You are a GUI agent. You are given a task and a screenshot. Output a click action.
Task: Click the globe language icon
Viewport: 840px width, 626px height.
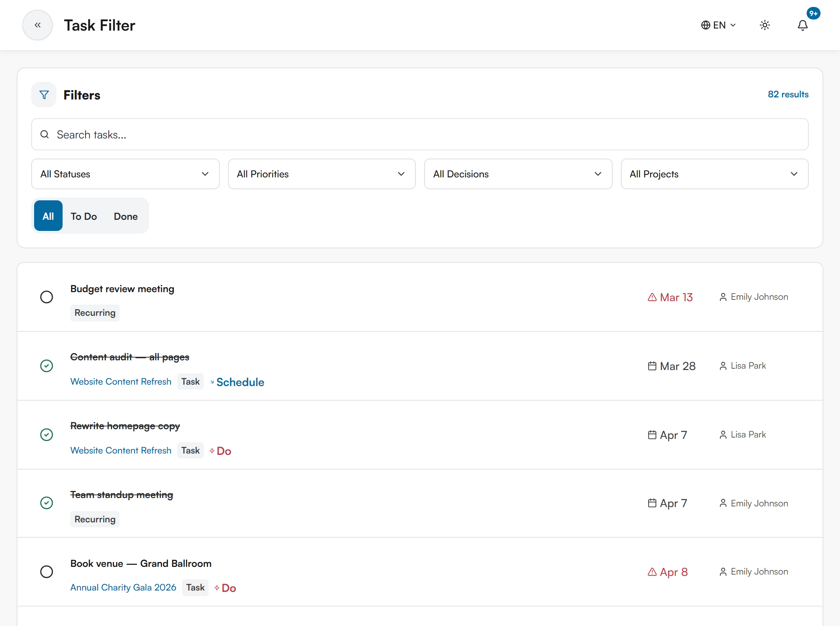coord(705,25)
